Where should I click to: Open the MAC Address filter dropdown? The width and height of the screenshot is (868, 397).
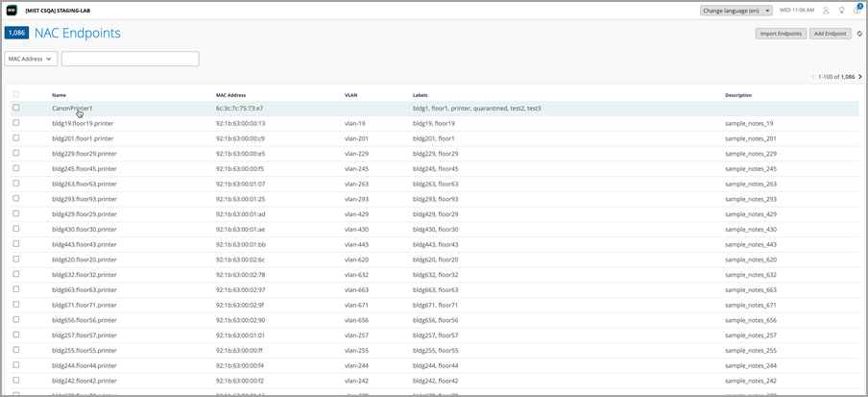[x=31, y=59]
